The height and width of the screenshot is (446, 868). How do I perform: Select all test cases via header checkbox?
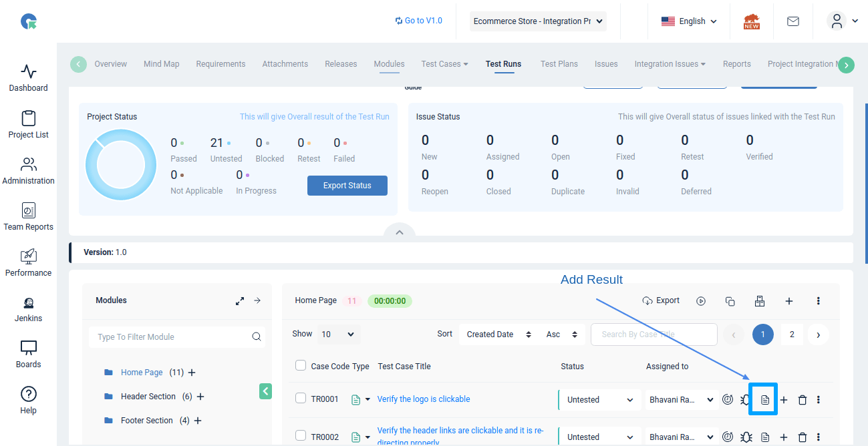click(x=299, y=366)
